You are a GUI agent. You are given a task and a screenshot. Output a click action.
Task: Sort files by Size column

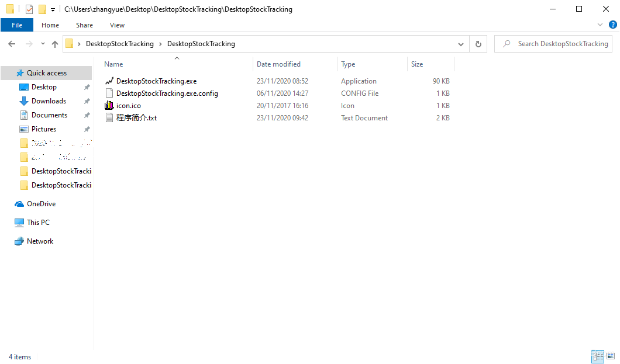pyautogui.click(x=417, y=64)
